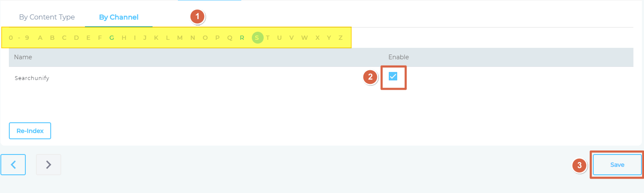Filter channels by letter R
This screenshot has width=644, height=193.
coord(242,38)
